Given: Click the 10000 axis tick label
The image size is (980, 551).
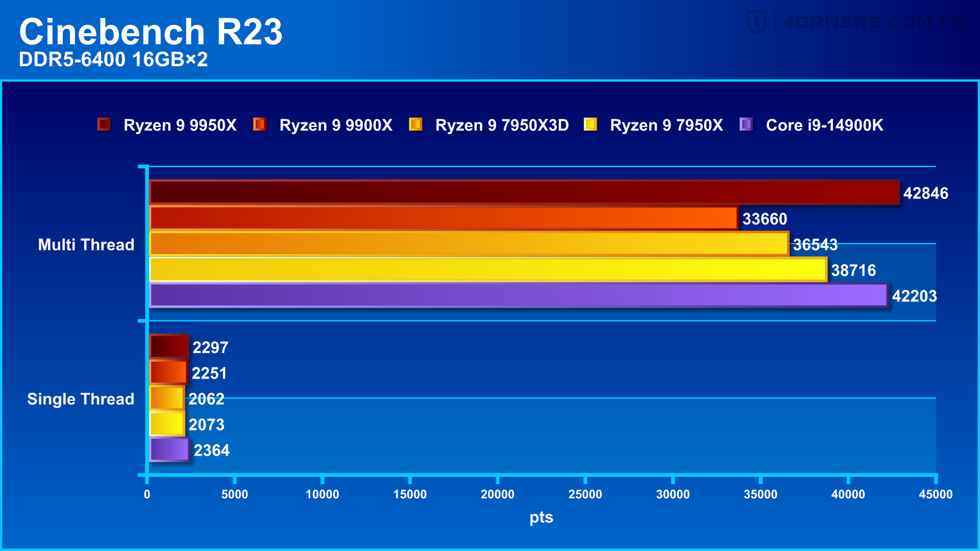Looking at the screenshot, I should (x=322, y=494).
